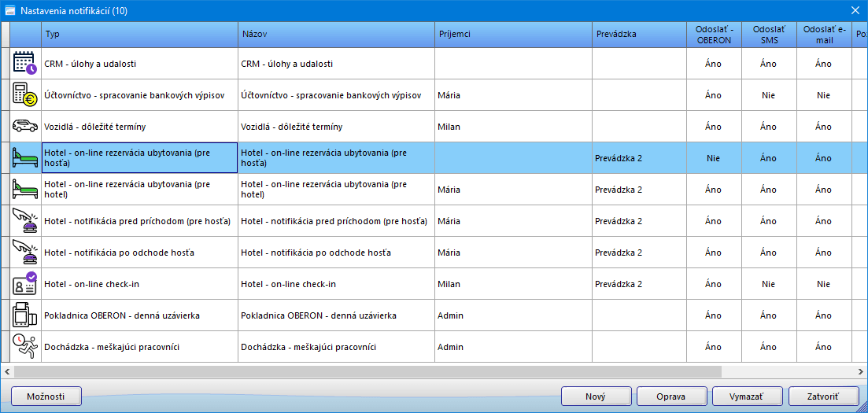The width and height of the screenshot is (868, 413).
Task: Click the Oprava button
Action: [x=671, y=396]
